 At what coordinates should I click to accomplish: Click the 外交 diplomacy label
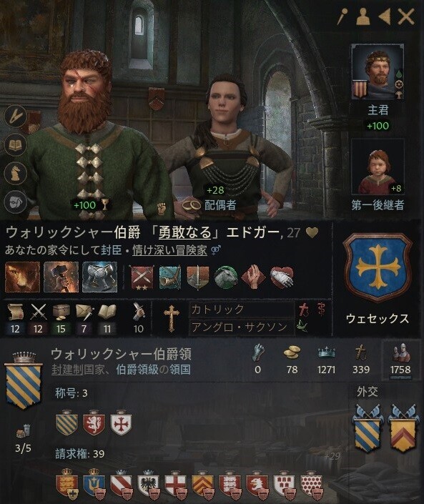point(367,392)
